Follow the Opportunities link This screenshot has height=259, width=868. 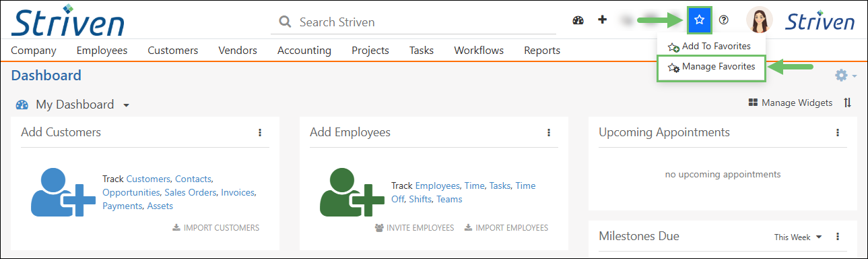pyautogui.click(x=131, y=192)
